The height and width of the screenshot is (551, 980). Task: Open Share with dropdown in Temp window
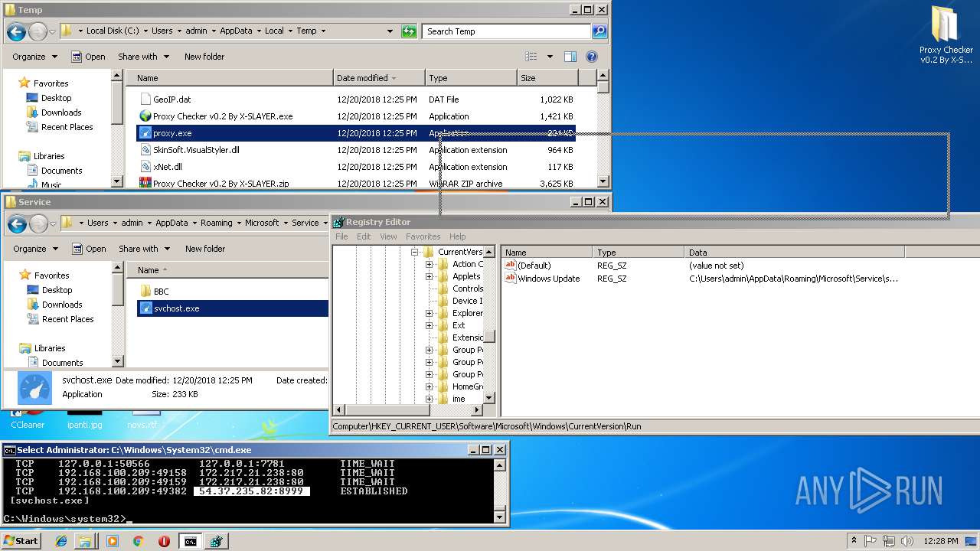143,57
